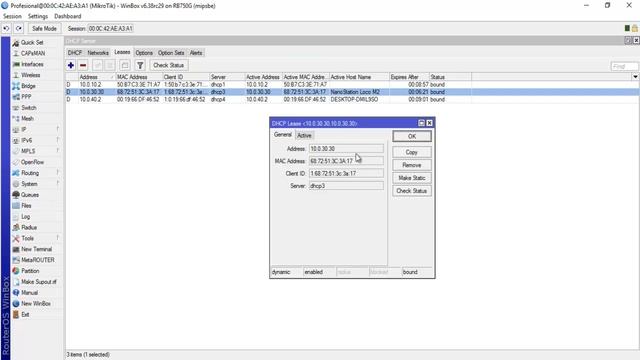
Task: Switch to Active tab in DHCP Lease dialog
Action: 304,136
